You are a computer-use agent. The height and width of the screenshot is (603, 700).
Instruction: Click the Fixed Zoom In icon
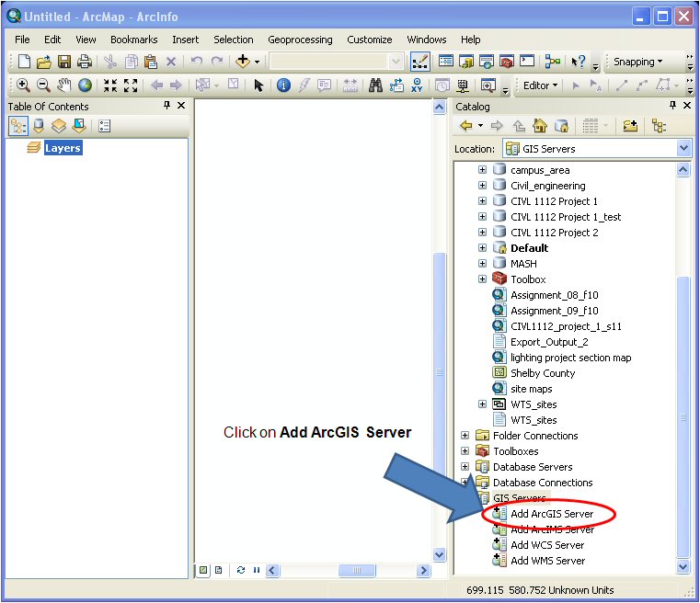click(110, 85)
